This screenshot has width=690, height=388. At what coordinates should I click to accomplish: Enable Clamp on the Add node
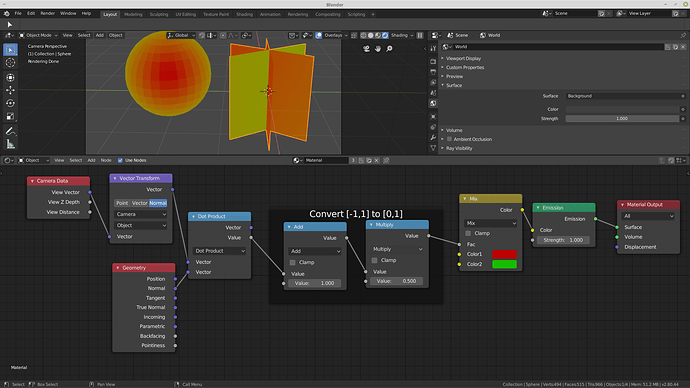[292, 262]
